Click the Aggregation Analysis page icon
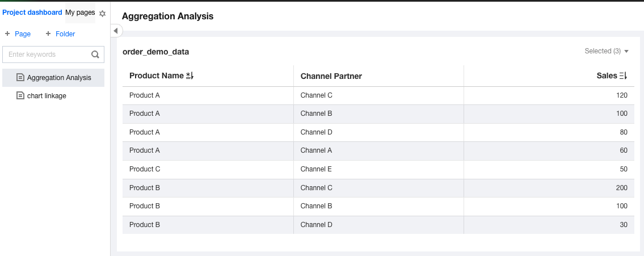Image resolution: width=644 pixels, height=256 pixels. click(20, 77)
